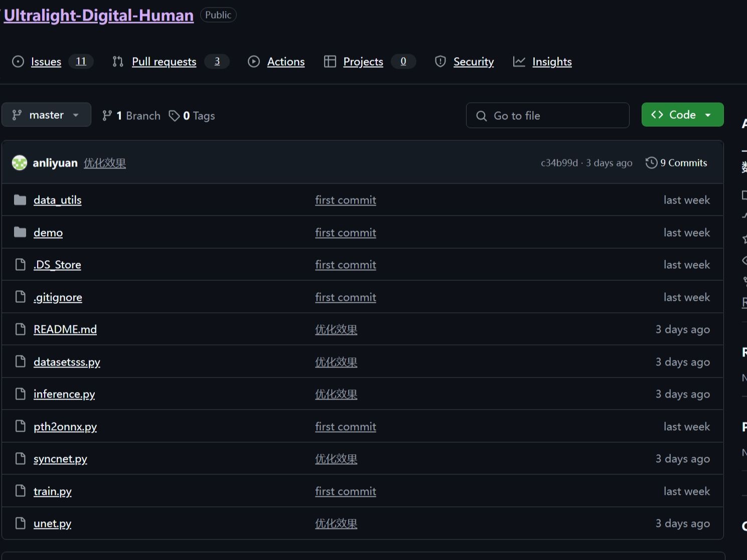
Task: Open the .DS_Store file
Action: 57,265
